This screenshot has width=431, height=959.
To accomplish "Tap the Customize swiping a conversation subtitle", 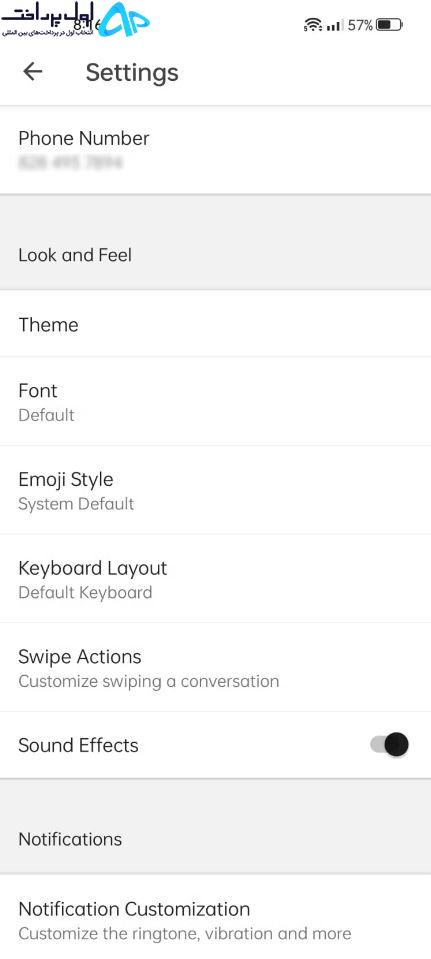I will (149, 681).
